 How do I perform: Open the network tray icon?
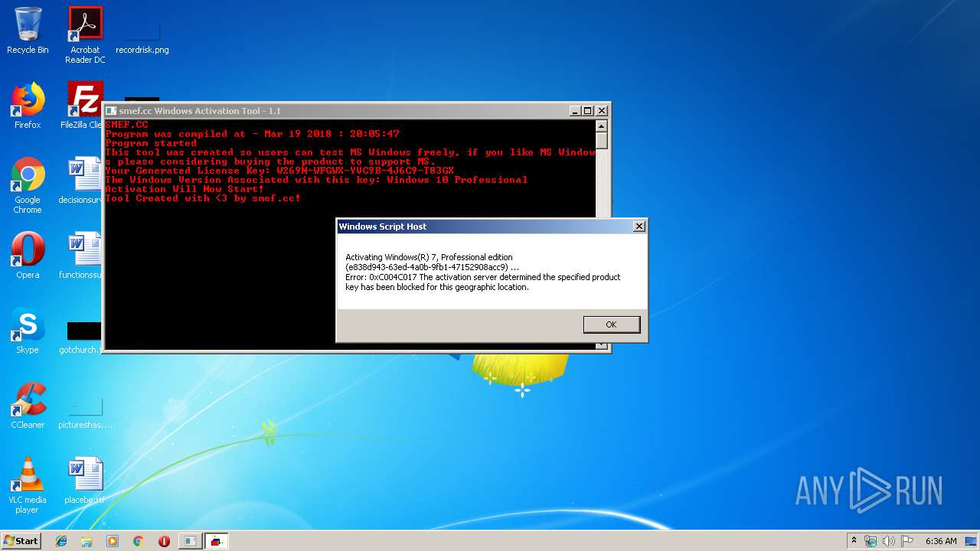871,541
